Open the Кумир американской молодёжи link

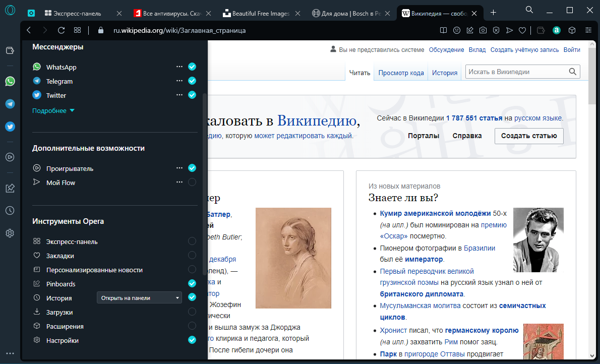coord(435,213)
